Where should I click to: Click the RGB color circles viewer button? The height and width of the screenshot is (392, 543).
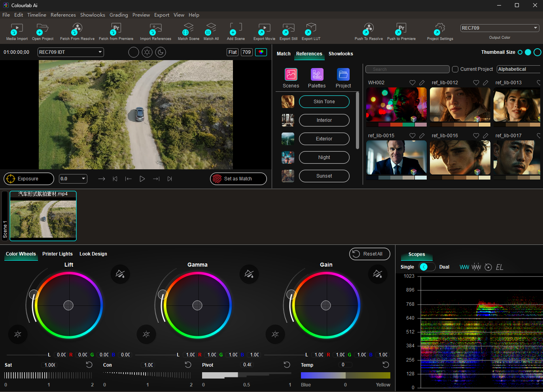pos(261,52)
